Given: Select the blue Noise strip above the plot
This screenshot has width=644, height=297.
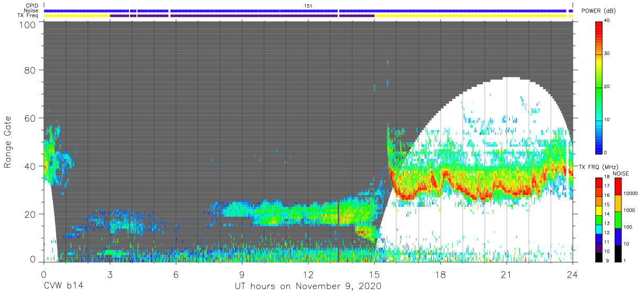Looking at the screenshot, I should coord(308,10).
